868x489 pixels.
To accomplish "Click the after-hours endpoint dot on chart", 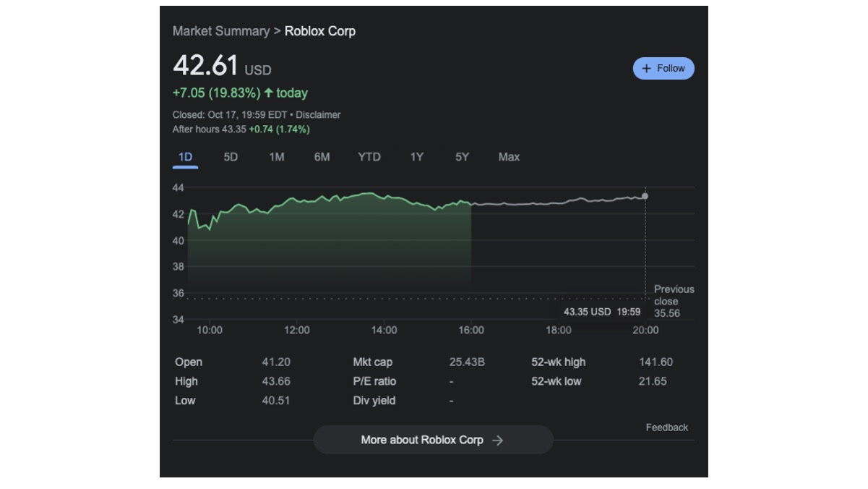I will 645,196.
